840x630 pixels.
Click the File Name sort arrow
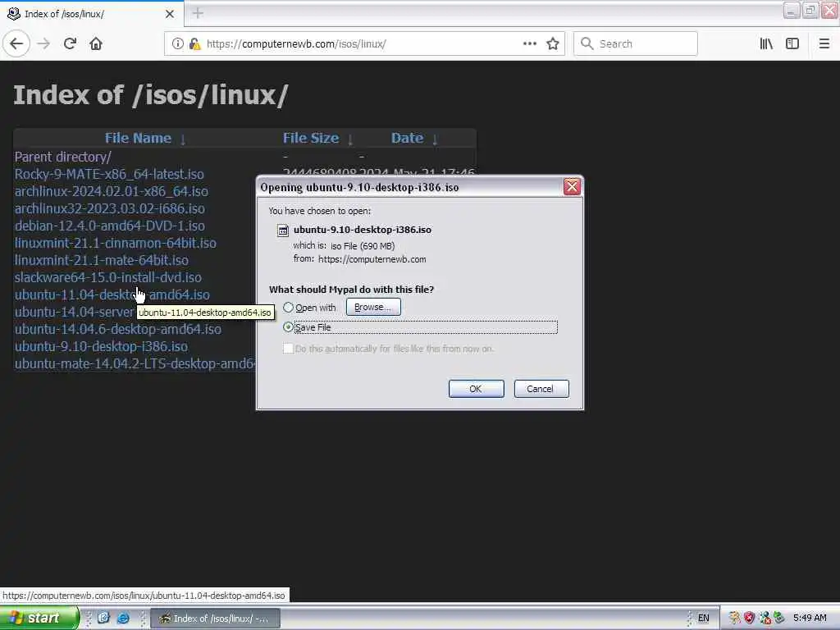click(183, 139)
